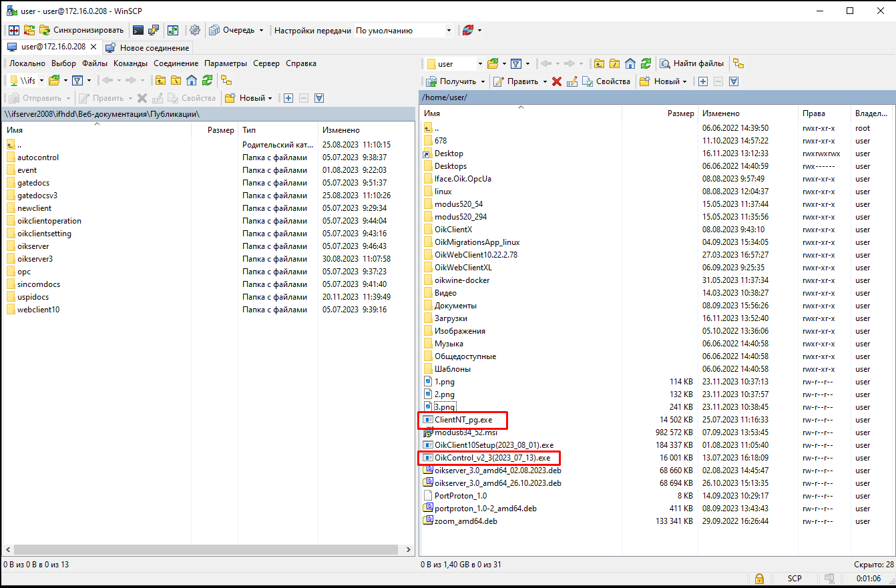This screenshot has width=896, height=588.
Task: Sort remote files by Размер column
Action: (x=680, y=113)
